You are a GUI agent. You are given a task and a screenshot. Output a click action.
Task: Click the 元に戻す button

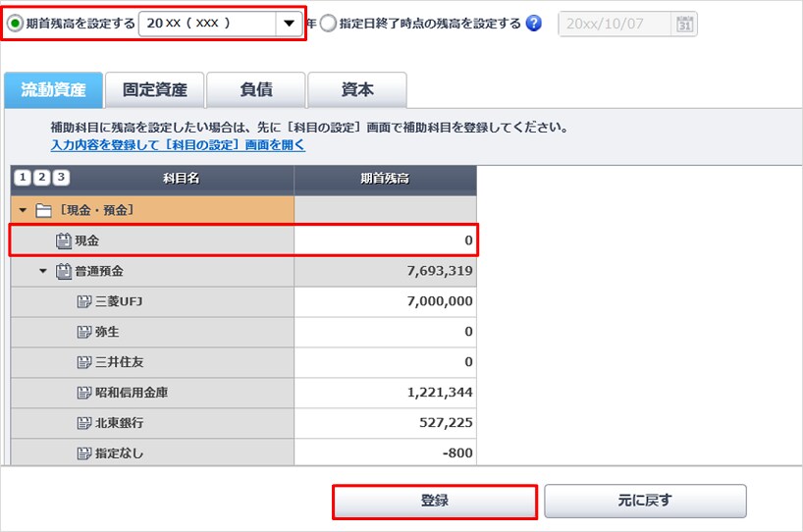(x=644, y=501)
